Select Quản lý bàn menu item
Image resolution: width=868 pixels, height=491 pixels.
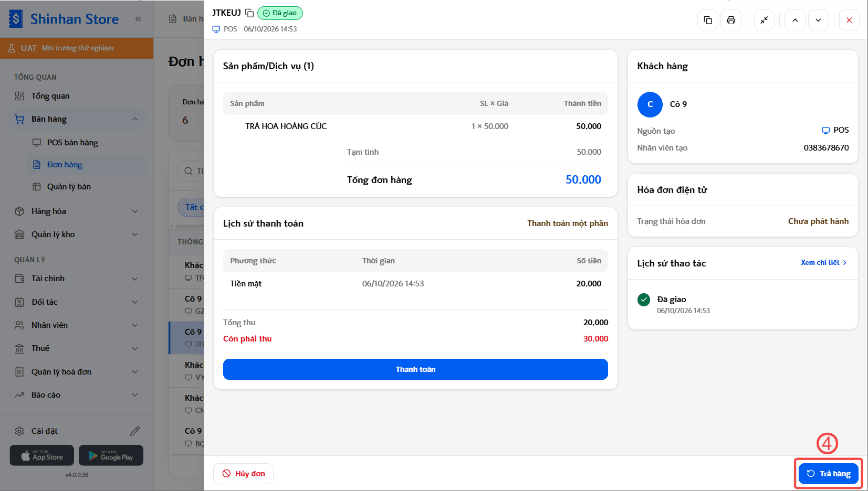(69, 187)
